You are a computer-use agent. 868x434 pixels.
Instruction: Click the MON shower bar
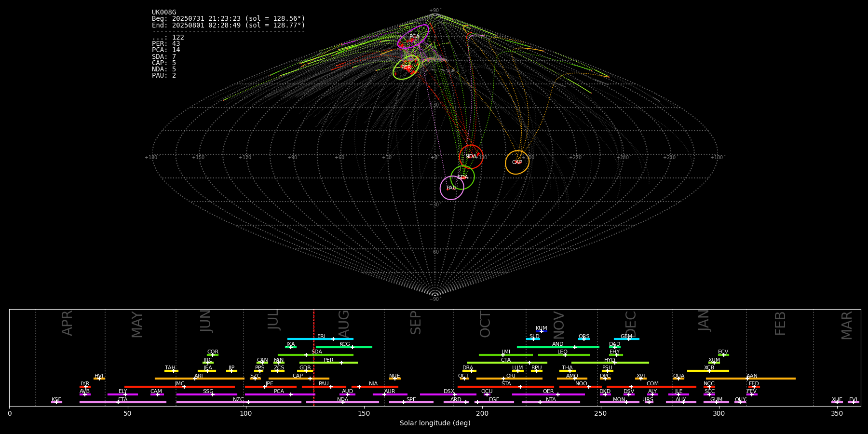(619, 402)
